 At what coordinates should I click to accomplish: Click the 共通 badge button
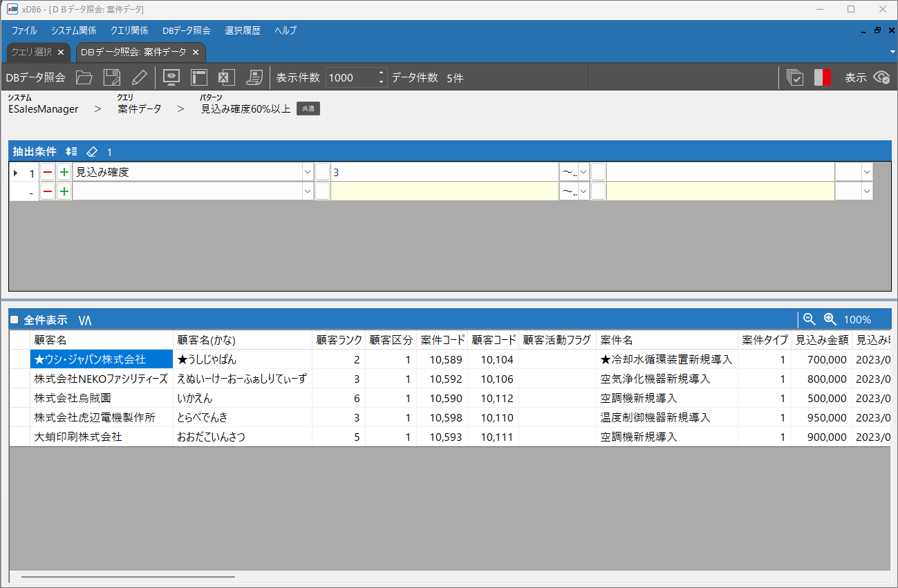click(308, 108)
